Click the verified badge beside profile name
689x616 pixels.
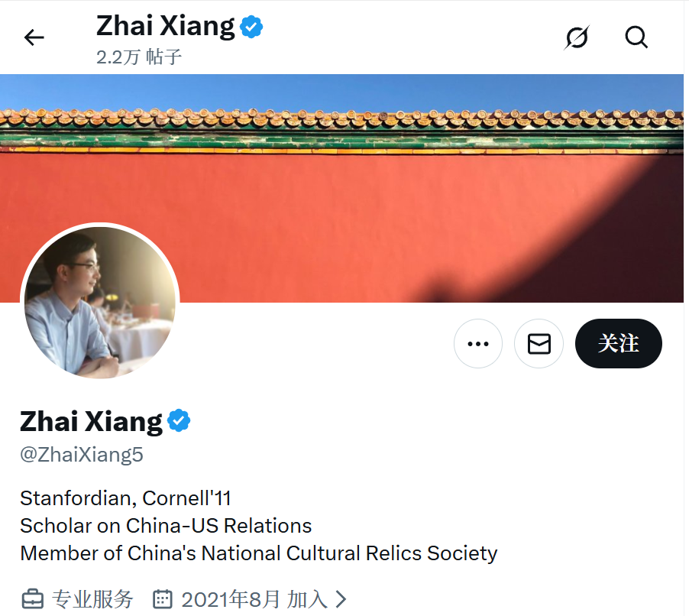[x=179, y=420]
